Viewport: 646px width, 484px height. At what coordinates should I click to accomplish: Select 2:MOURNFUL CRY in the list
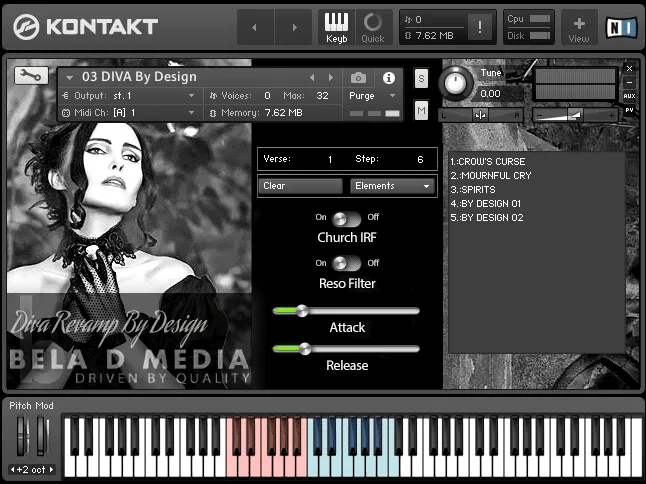coord(491,175)
